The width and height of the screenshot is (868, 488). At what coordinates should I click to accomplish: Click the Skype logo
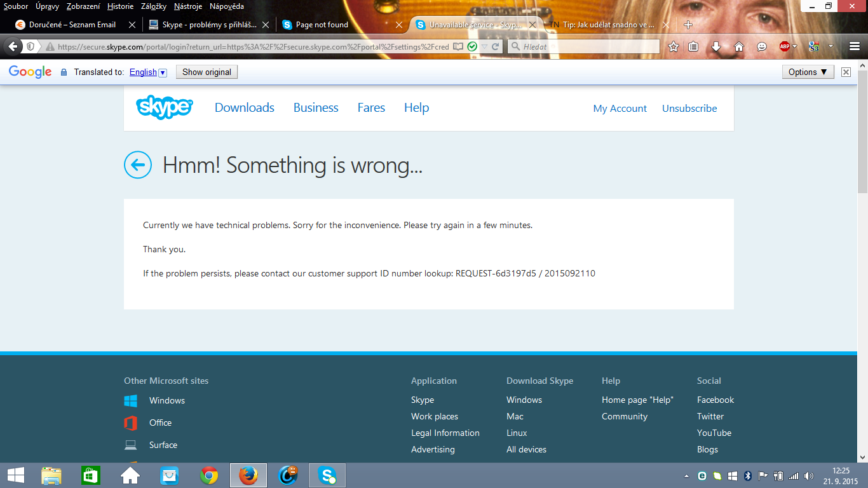coord(164,107)
